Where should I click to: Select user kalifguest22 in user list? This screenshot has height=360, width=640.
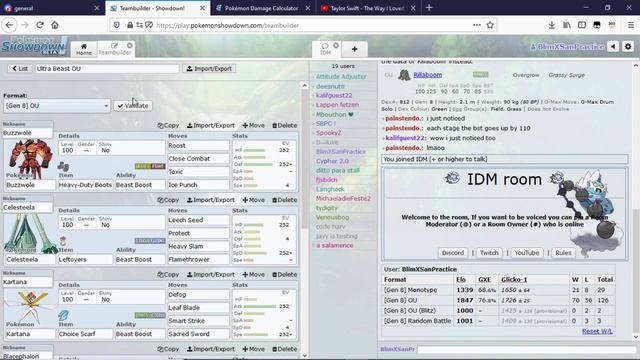(x=334, y=96)
